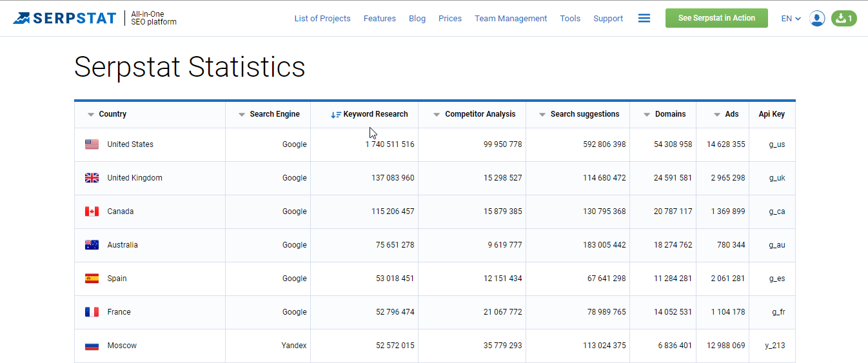
Task: Click the green downloads badge icon
Action: pyautogui.click(x=844, y=18)
